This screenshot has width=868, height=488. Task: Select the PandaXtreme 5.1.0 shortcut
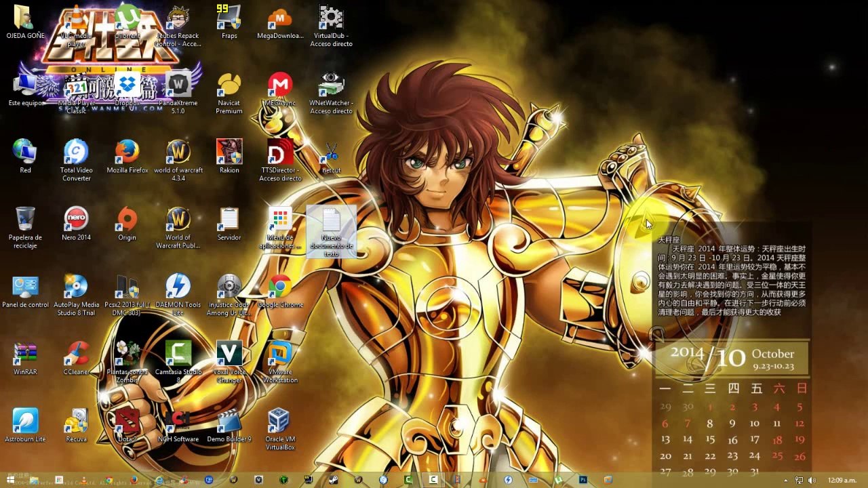click(x=178, y=94)
